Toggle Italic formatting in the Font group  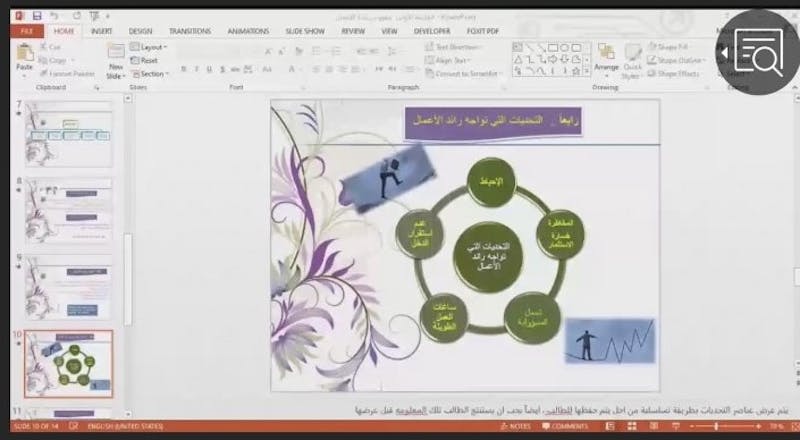196,69
